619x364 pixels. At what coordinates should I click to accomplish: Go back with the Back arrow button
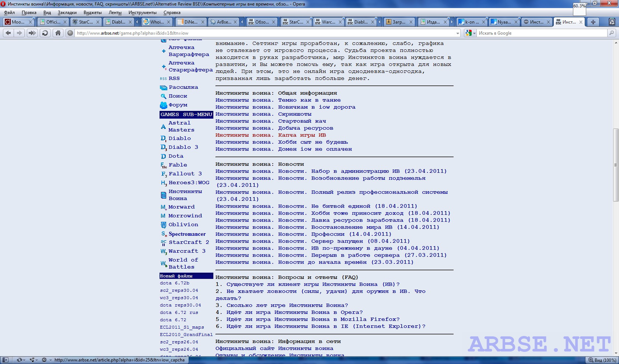click(8, 33)
